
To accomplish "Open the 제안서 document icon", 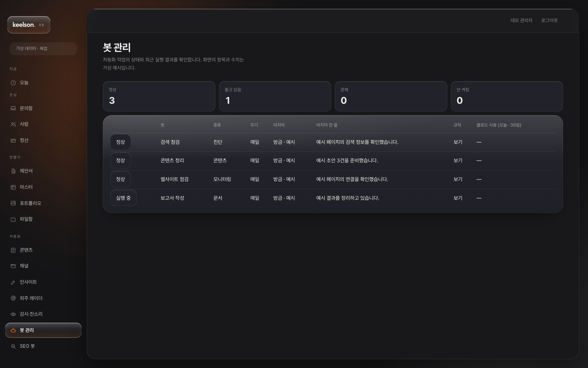I will 13,171.
